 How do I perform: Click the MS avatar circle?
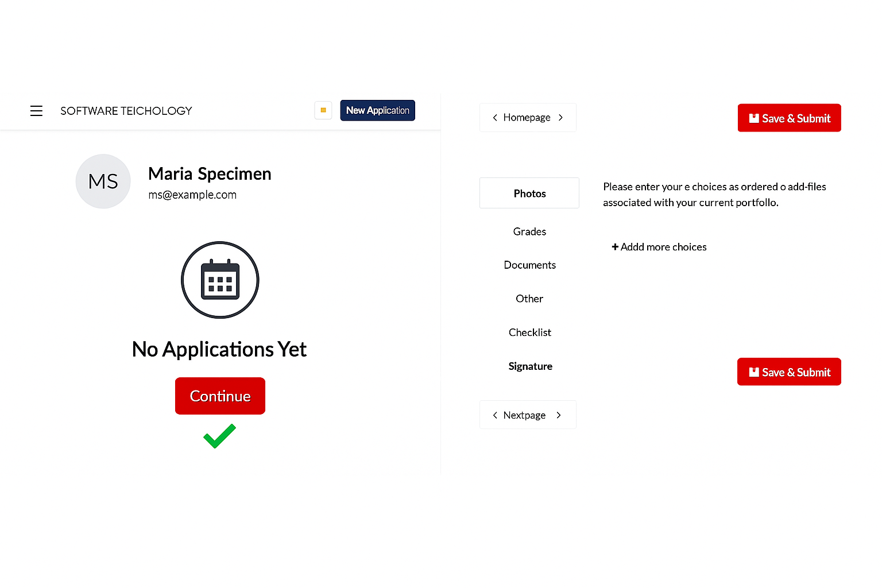point(103,181)
